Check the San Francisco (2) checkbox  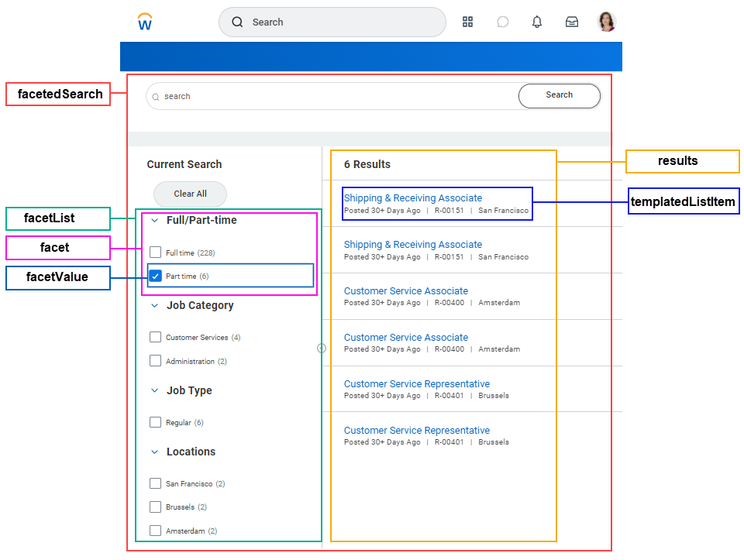(155, 483)
